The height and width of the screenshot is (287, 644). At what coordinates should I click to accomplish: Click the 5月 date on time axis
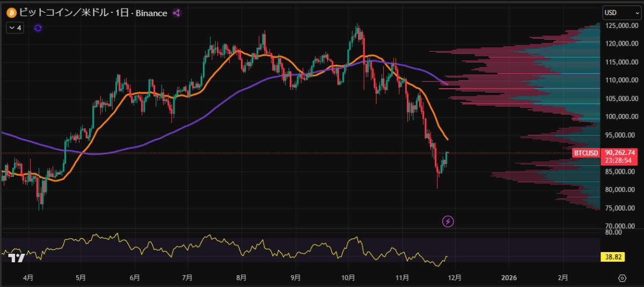(80, 278)
